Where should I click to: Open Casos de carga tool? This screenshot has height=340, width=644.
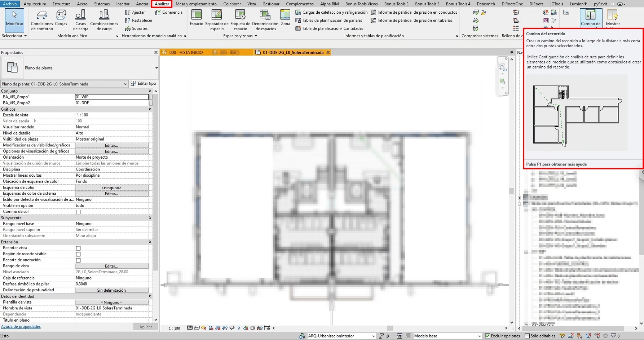pyautogui.click(x=80, y=20)
